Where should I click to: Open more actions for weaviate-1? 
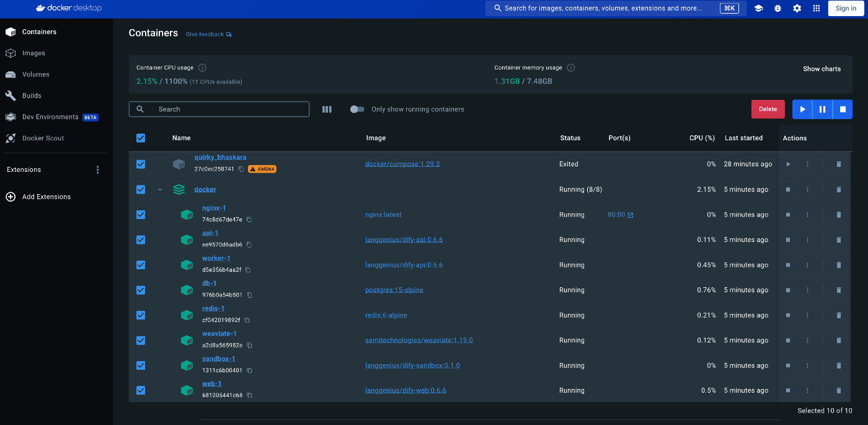pyautogui.click(x=807, y=340)
